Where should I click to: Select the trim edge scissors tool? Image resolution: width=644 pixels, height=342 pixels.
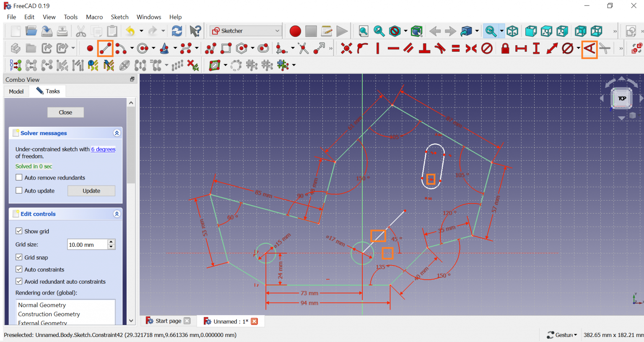303,48
